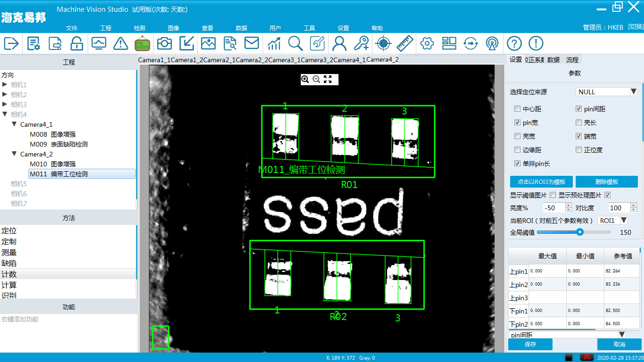Click the bar chart statistics toolbar icon
Image resolution: width=644 pixels, height=362 pixels.
click(274, 44)
